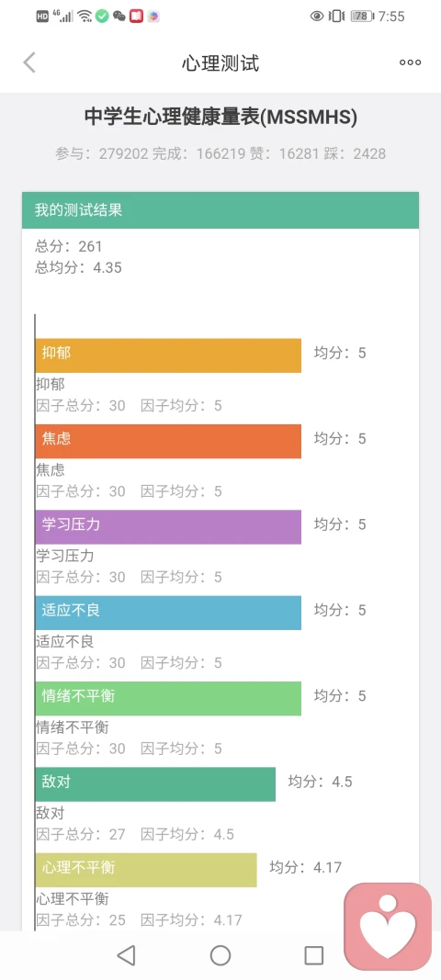Tap the recent apps square button
Screen dimensions: 441x980
tap(313, 955)
